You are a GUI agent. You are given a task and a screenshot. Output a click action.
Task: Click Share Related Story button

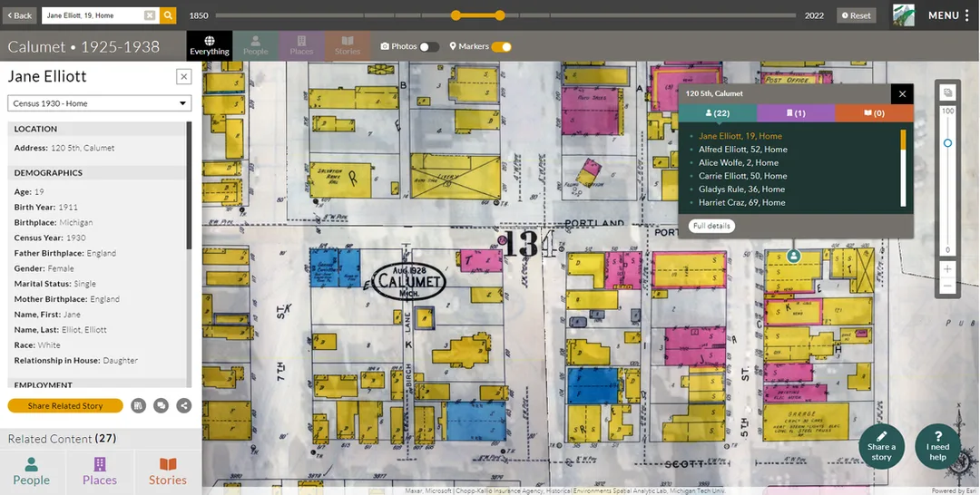tap(65, 406)
